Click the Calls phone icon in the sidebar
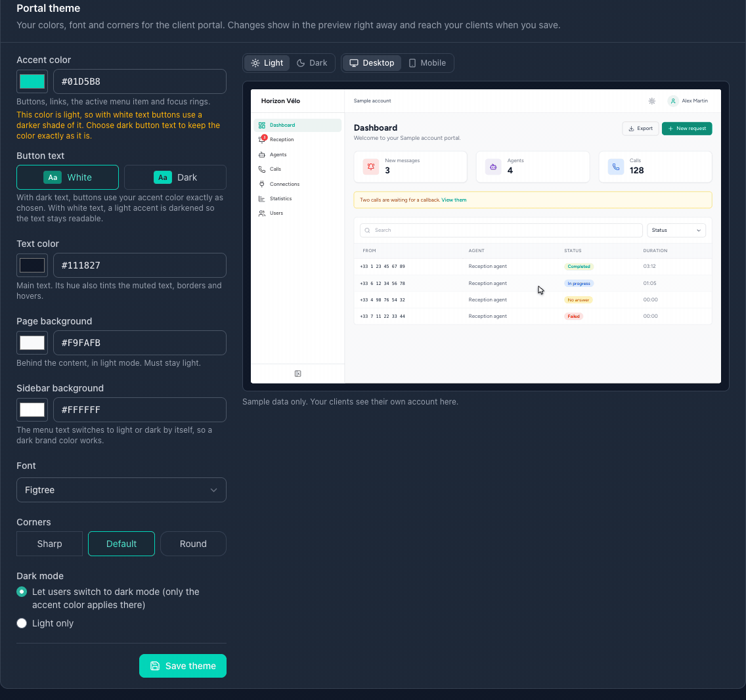 tap(261, 169)
